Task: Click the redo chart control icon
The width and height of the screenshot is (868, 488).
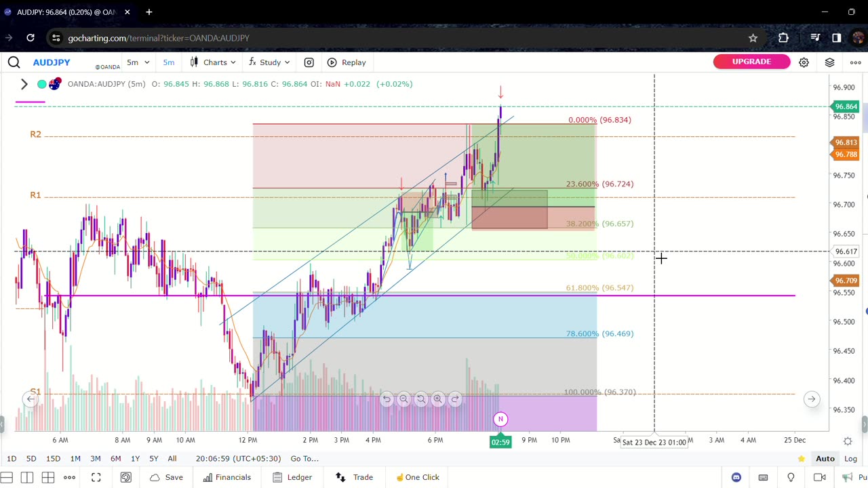Action: pyautogui.click(x=455, y=399)
